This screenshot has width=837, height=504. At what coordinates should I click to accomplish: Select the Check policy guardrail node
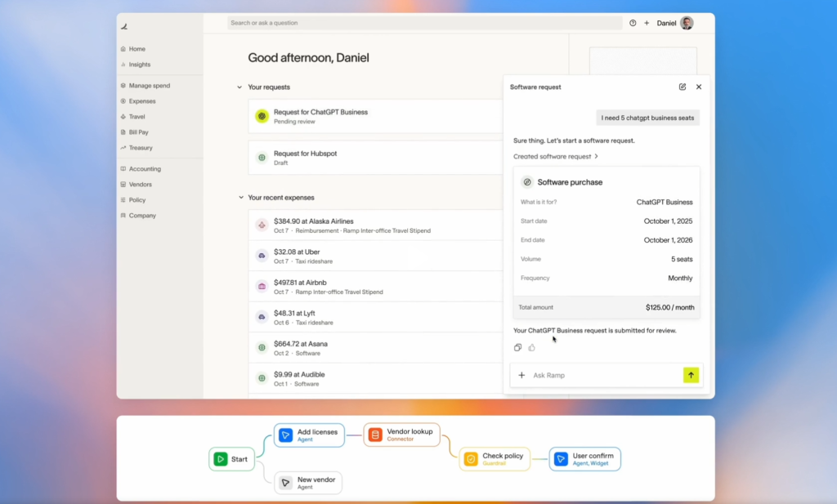tap(495, 459)
